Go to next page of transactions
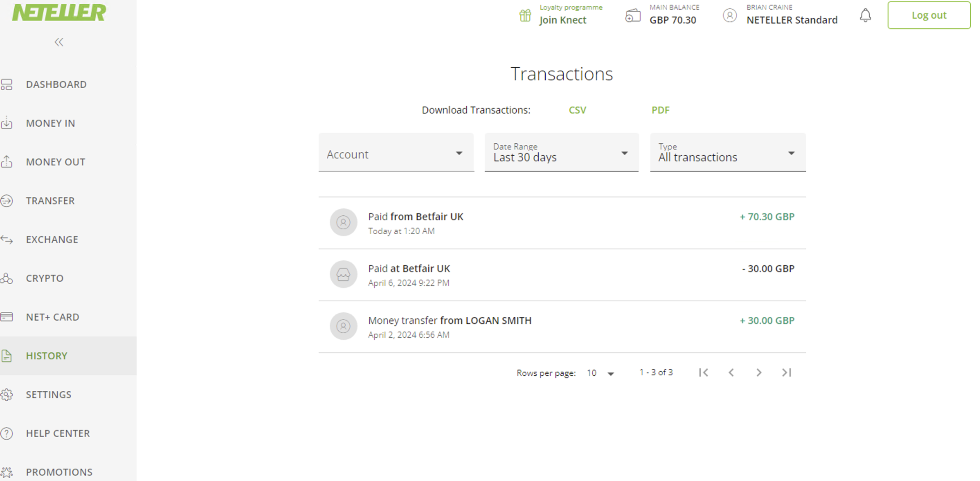Screen dimensions: 980x481 [759, 372]
